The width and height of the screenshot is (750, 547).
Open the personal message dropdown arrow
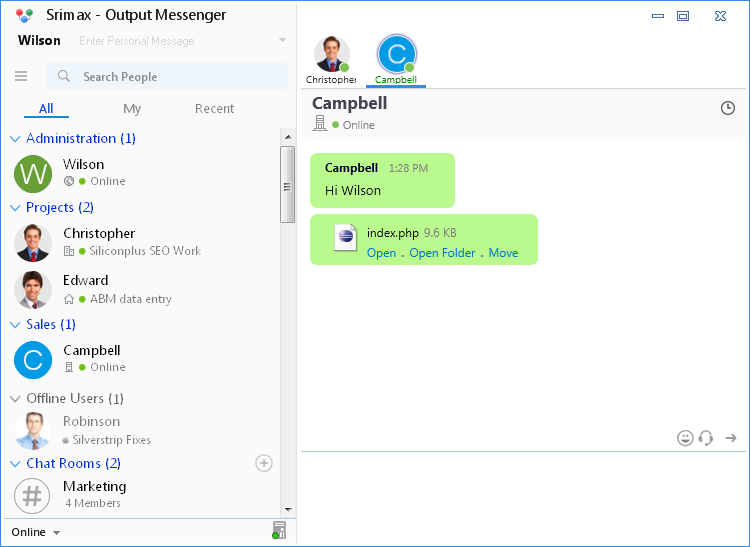point(282,40)
